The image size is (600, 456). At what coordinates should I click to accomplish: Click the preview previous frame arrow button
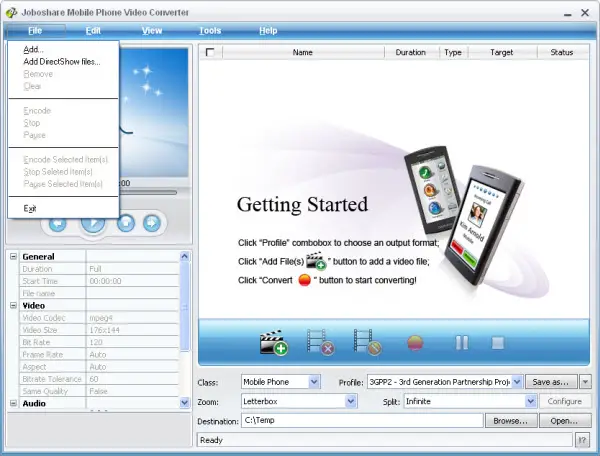point(57,223)
